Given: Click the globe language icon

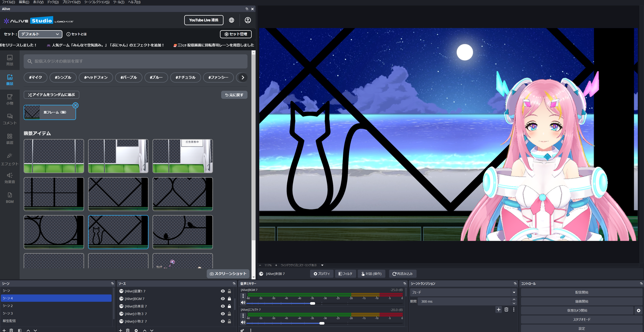Looking at the screenshot, I should [232, 20].
